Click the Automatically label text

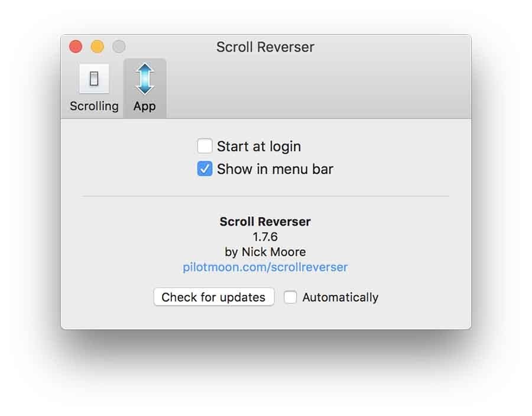340,297
